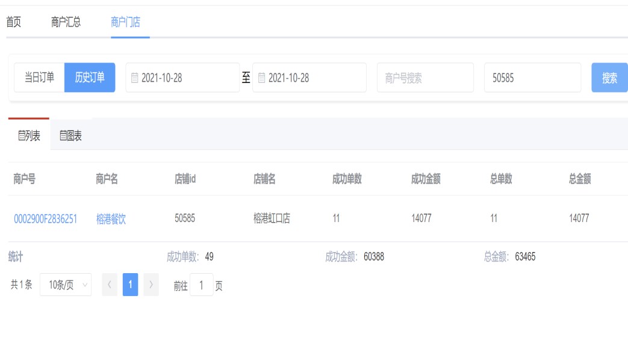Go to next page arrow in pagination
This screenshot has width=628, height=364.
[x=151, y=285]
